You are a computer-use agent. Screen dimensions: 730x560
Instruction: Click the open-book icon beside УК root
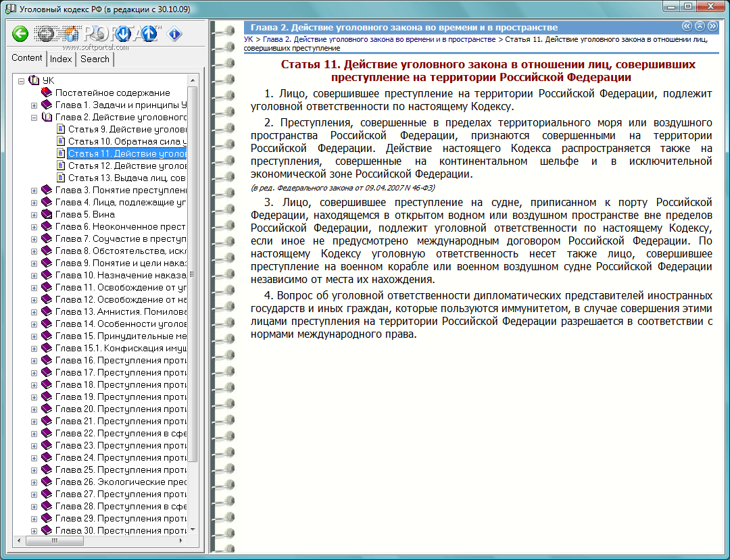(x=34, y=80)
